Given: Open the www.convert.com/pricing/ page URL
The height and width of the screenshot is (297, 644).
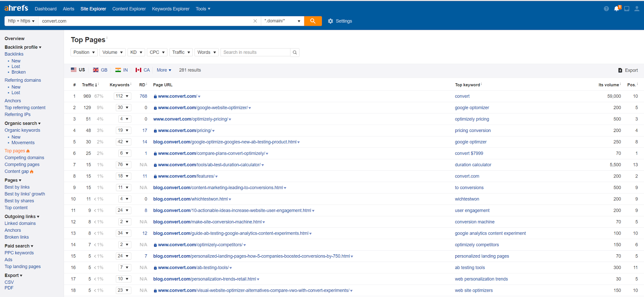Looking at the screenshot, I should coord(184,130).
